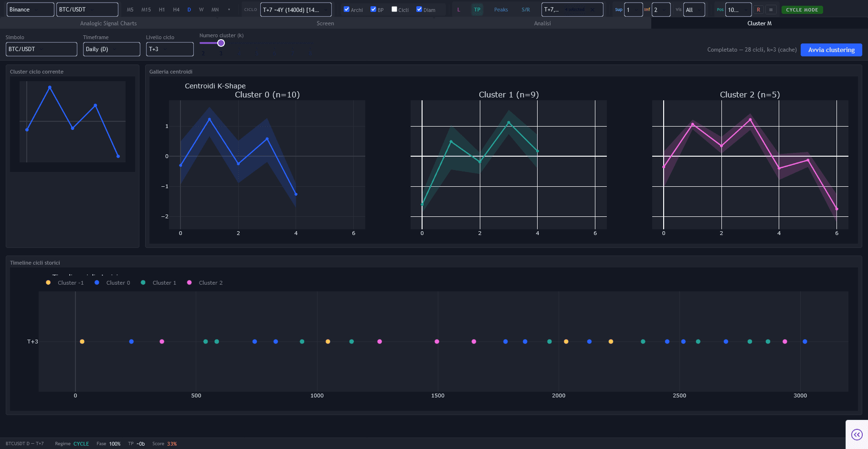The width and height of the screenshot is (868, 449).
Task: Click the BTCUSDT D — T+7 status label
Action: coord(25,444)
